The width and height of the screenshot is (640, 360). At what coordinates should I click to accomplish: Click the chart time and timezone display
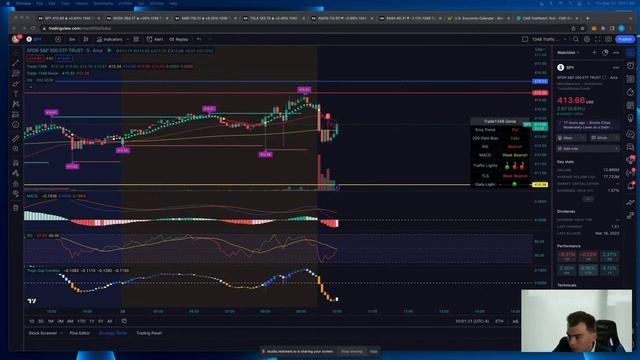pos(472,322)
